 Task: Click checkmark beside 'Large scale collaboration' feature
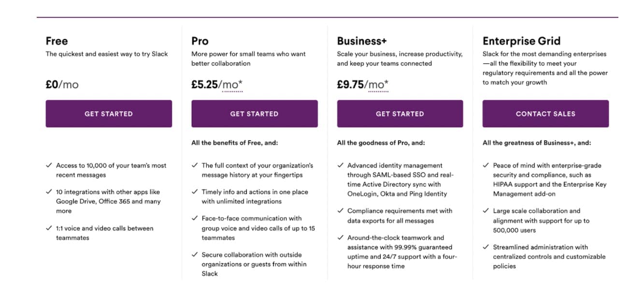click(486, 211)
